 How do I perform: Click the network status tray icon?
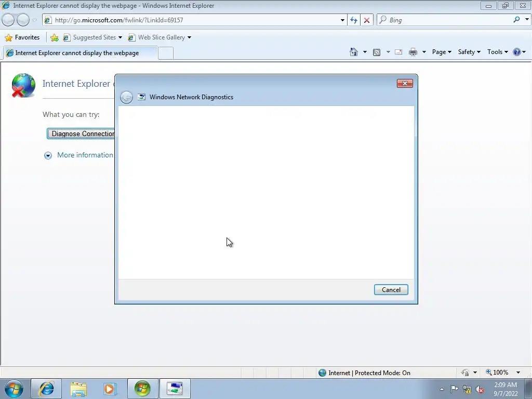[467, 389]
